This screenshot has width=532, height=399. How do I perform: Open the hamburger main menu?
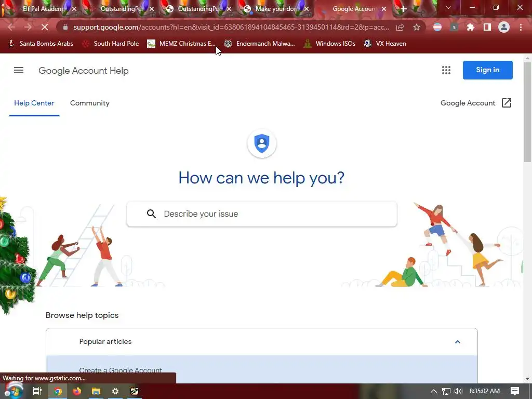pyautogui.click(x=19, y=70)
